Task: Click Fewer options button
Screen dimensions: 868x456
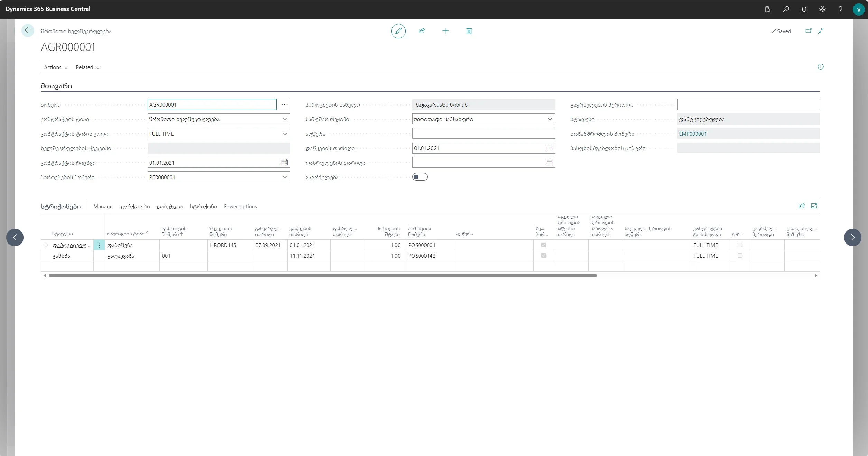Action: pyautogui.click(x=240, y=207)
